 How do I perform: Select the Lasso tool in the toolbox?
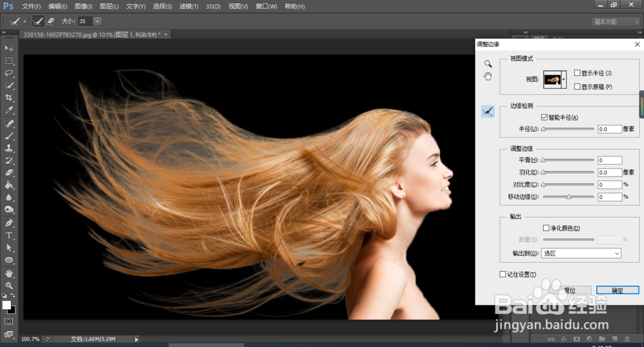9,73
